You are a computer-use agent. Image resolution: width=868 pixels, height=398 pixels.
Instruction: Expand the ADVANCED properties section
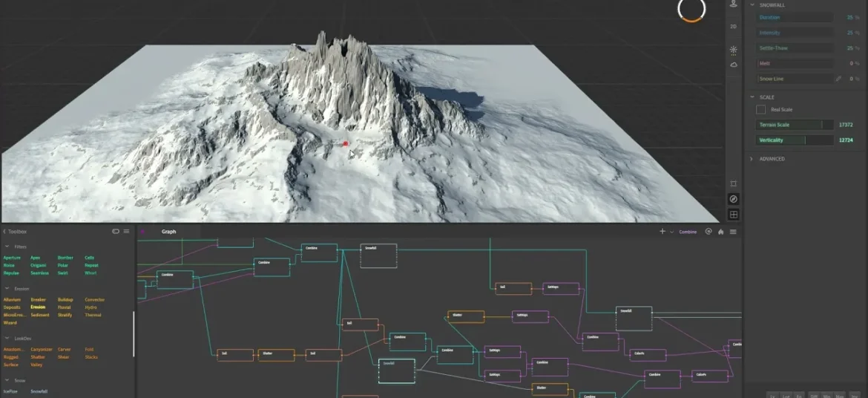(x=752, y=159)
